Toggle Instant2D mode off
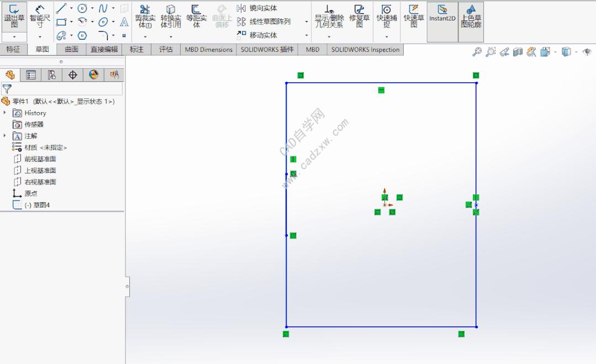596x364 pixels. [x=442, y=17]
